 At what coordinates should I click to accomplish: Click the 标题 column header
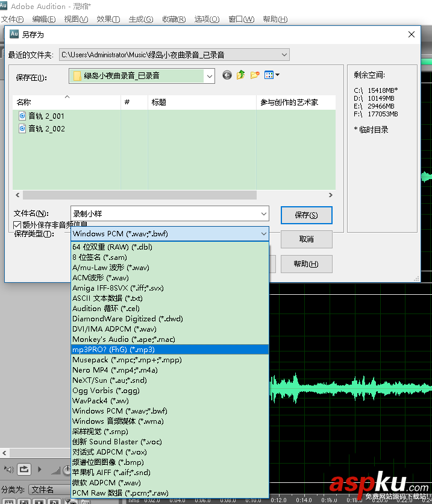202,102
